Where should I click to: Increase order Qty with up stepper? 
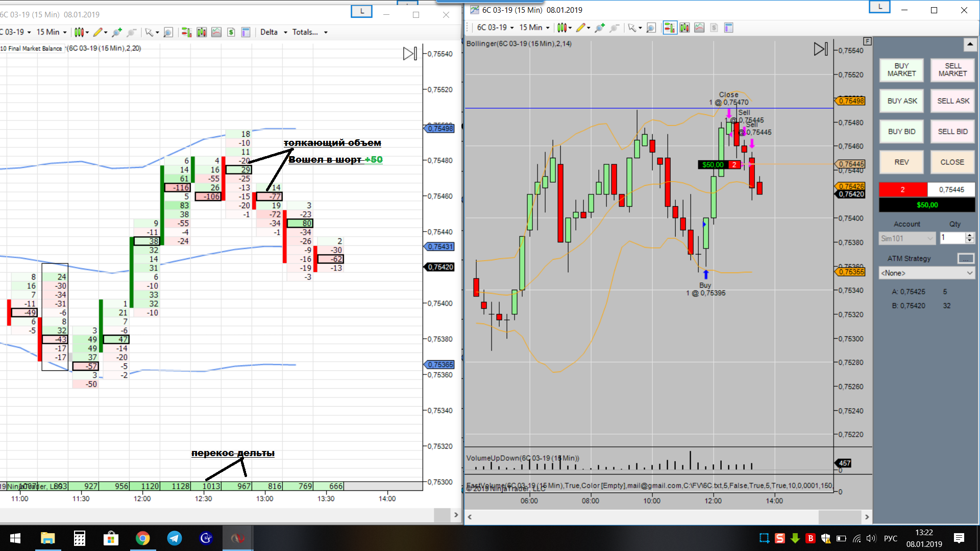tap(969, 235)
